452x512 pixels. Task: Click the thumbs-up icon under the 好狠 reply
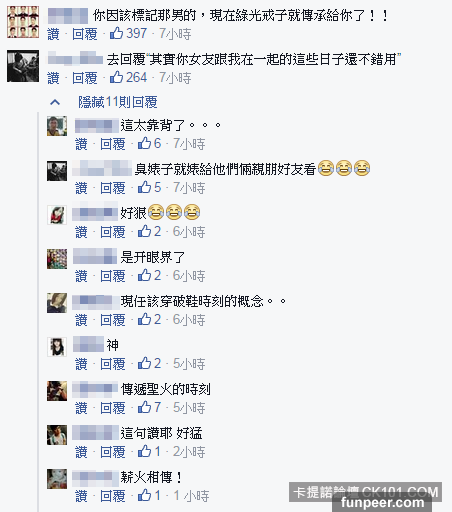click(x=145, y=231)
